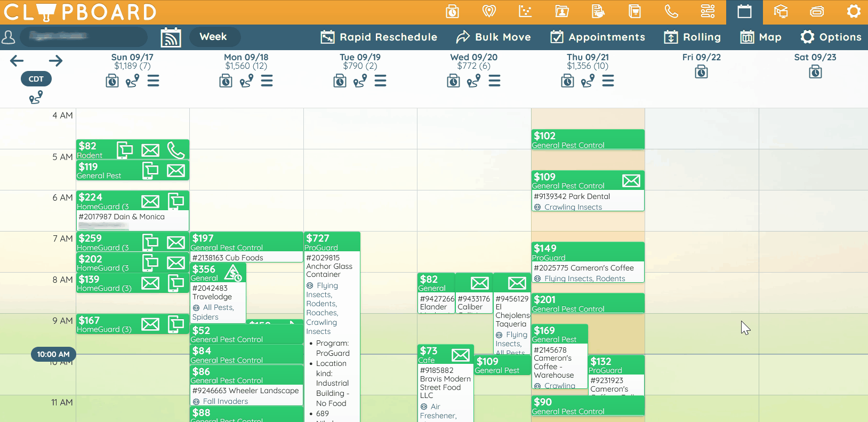Open the stacked tickets icon in the top bar
Screen dimensions: 868x422
click(817, 11)
